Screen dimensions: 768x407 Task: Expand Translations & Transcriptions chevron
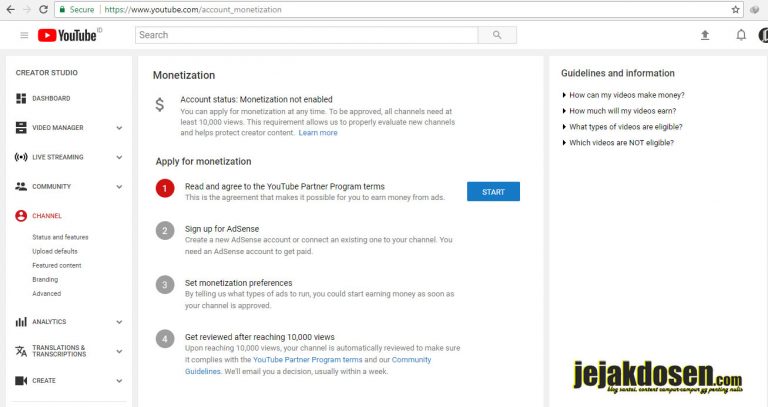point(119,351)
